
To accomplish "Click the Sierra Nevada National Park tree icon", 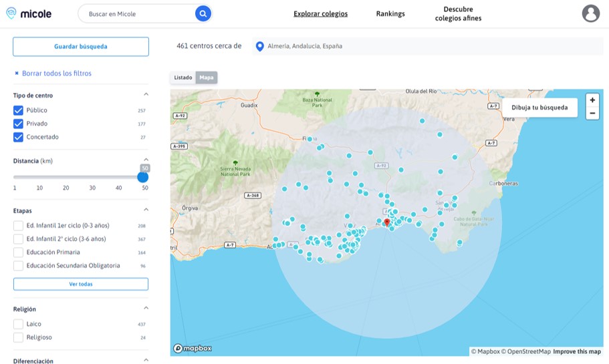I will [235, 163].
